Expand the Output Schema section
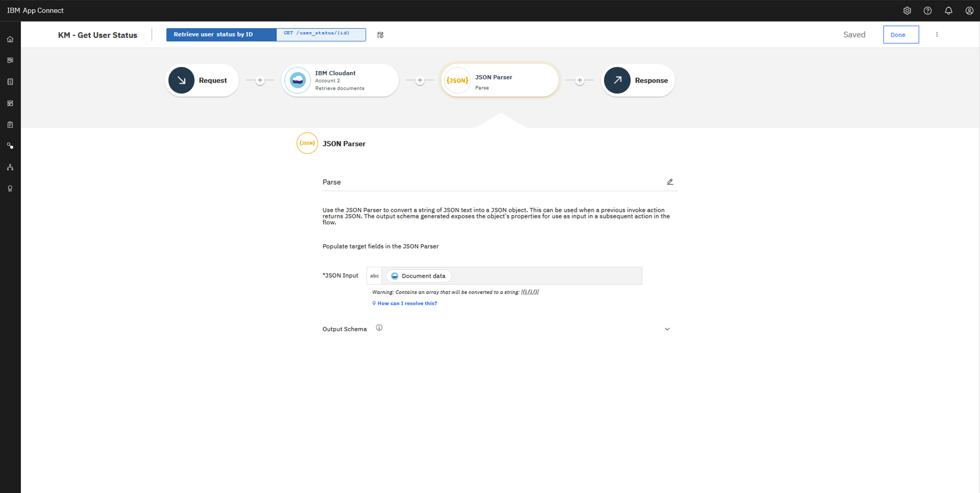 667,329
